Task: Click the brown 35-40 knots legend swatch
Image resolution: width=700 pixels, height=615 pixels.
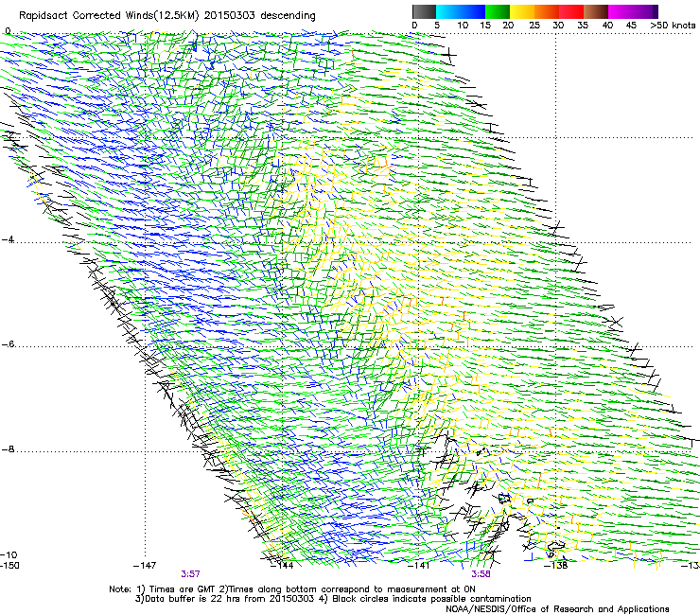Action: point(596,11)
